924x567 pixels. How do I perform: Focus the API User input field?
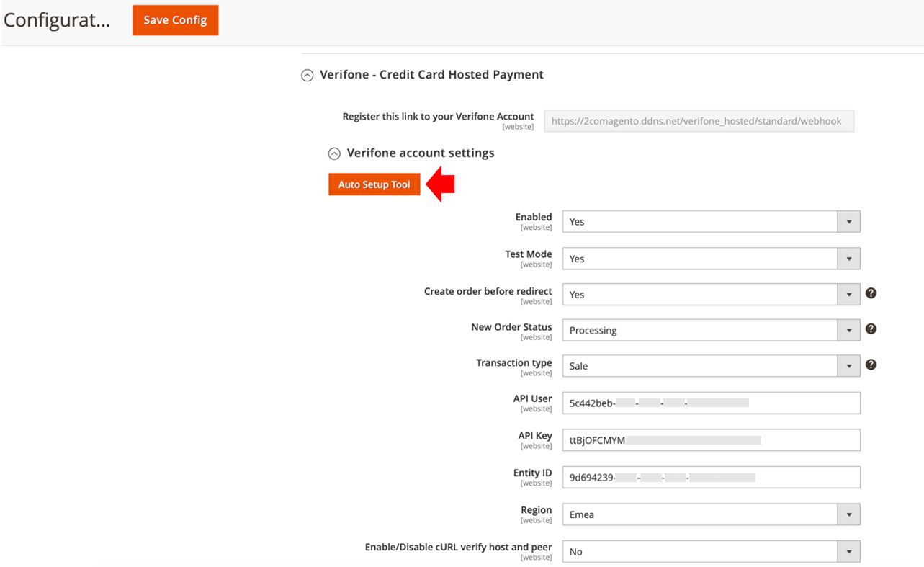(x=711, y=403)
